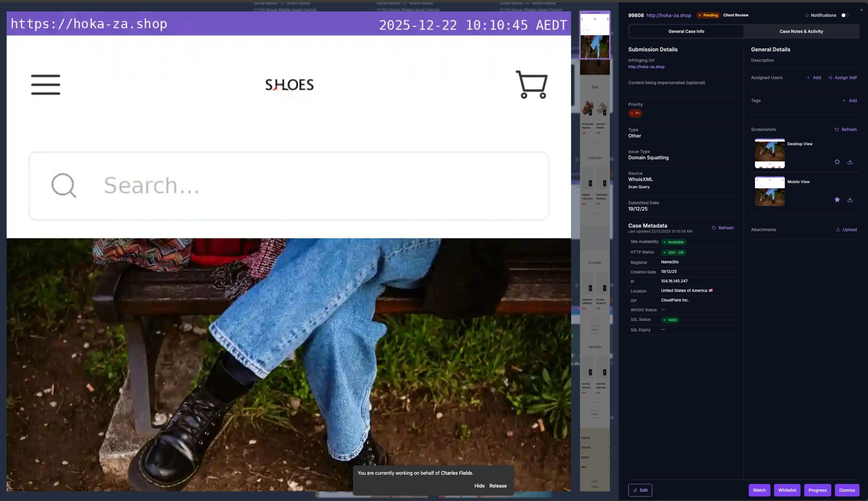This screenshot has height=501, width=868.
Task: Whitelist this case
Action: point(787,490)
